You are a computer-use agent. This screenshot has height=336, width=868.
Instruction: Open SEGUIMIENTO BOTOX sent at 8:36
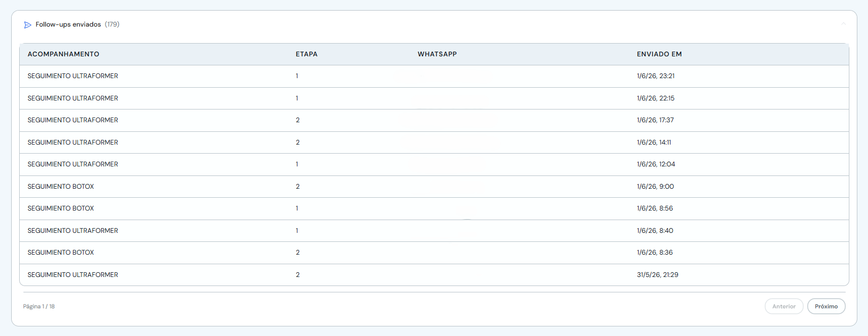(61, 253)
